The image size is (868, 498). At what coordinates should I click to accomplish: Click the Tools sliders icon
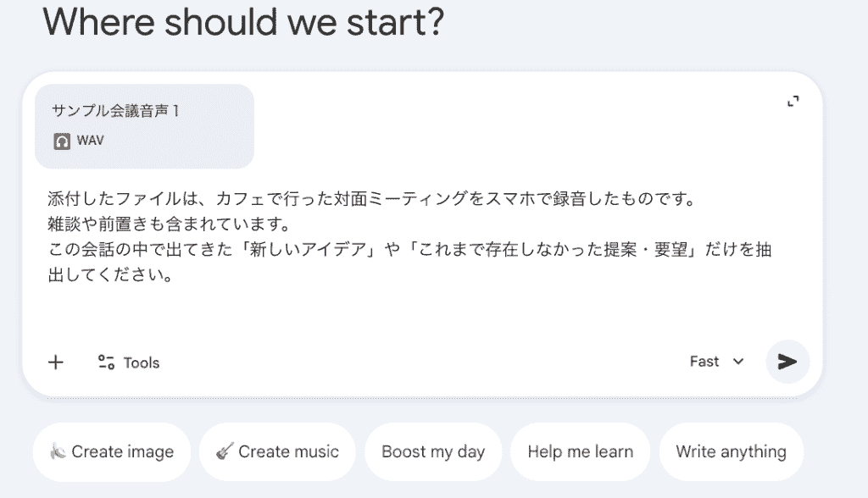(106, 362)
